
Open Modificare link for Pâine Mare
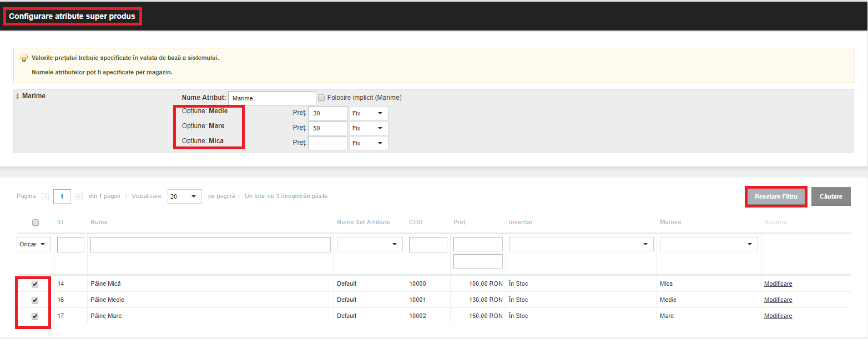pyautogui.click(x=778, y=316)
